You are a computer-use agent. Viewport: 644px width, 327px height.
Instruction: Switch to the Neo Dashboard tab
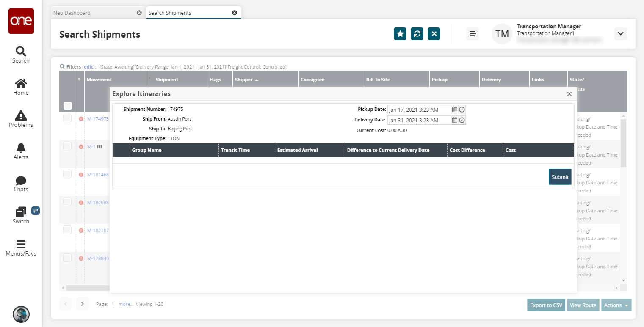click(x=72, y=13)
